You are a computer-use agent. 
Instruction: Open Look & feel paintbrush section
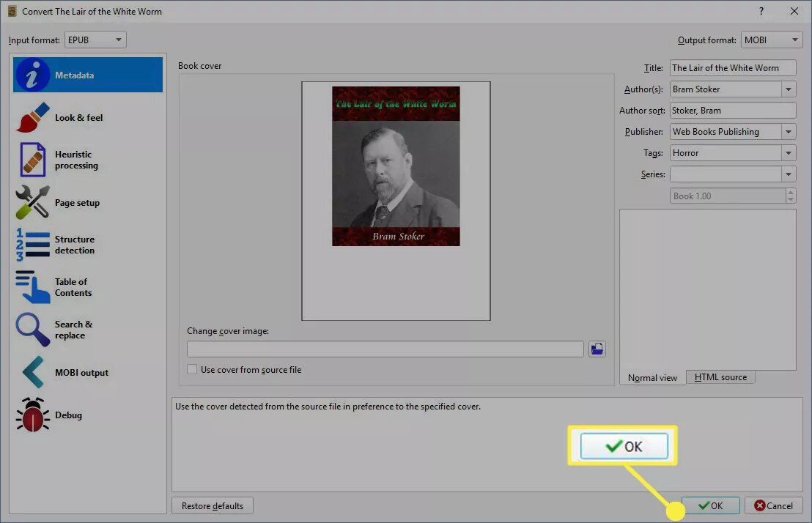[x=32, y=118]
